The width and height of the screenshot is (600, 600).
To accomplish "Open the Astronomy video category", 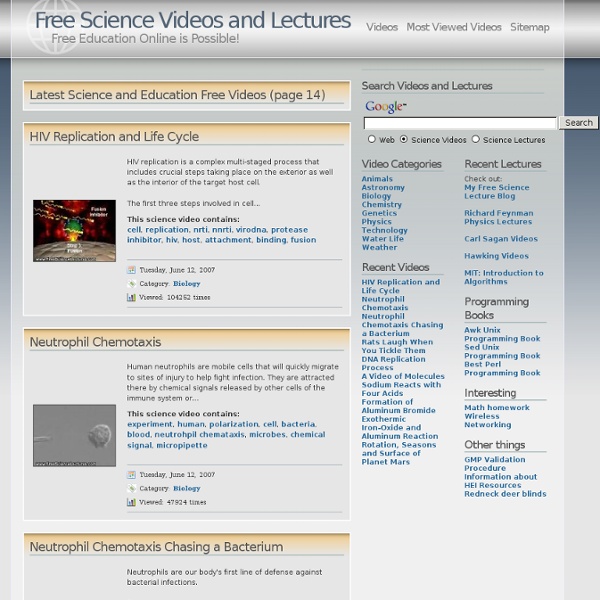I will click(x=383, y=188).
